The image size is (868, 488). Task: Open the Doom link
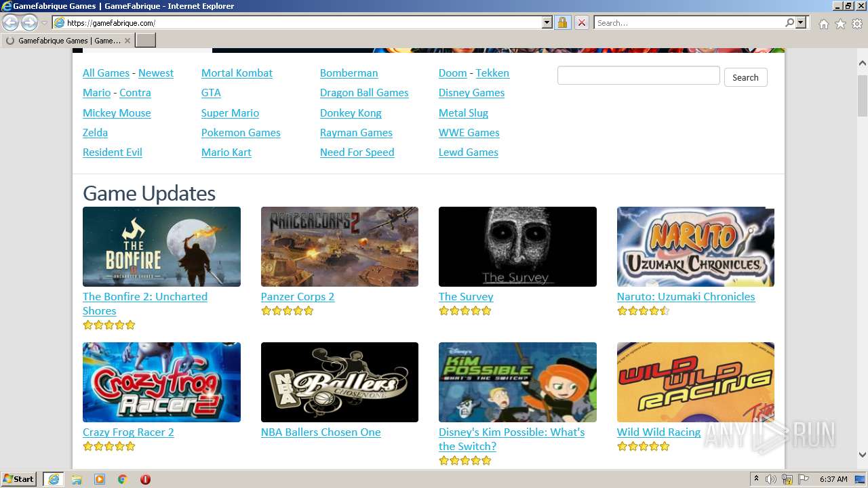pyautogui.click(x=452, y=73)
